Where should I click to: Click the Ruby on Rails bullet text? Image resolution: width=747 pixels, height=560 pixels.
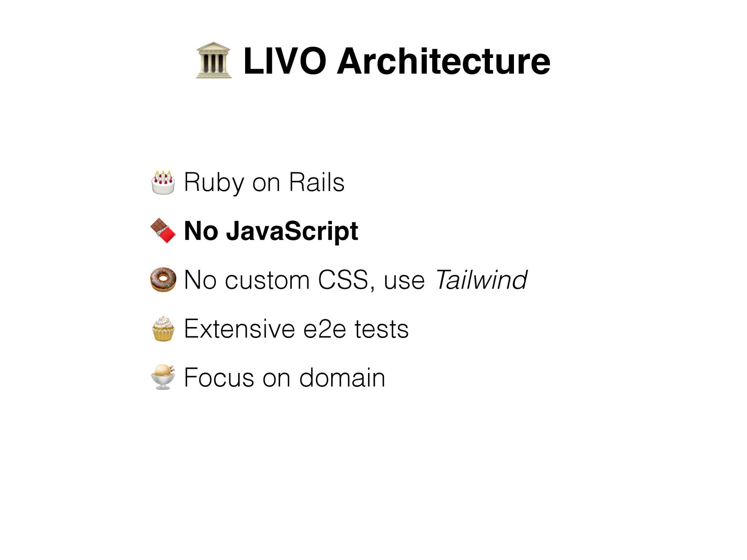(x=264, y=182)
